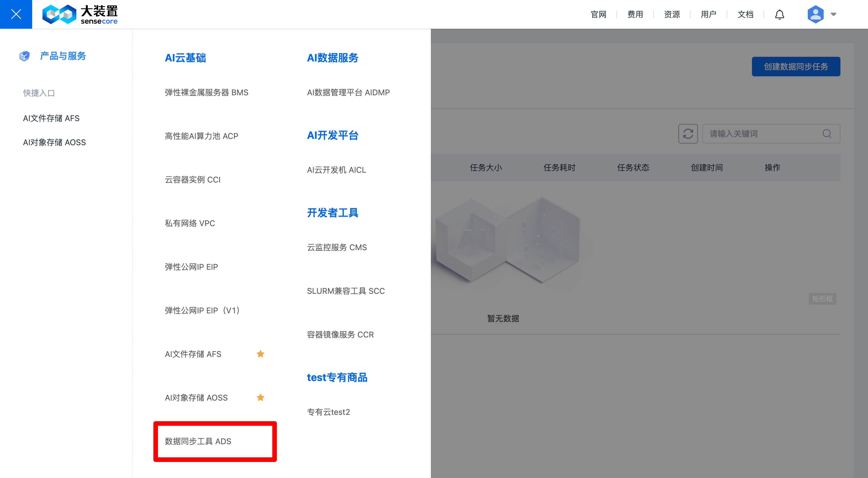Click 创建数据同步任务 button
Viewport: 868px width, 478px height.
pyautogui.click(x=796, y=67)
